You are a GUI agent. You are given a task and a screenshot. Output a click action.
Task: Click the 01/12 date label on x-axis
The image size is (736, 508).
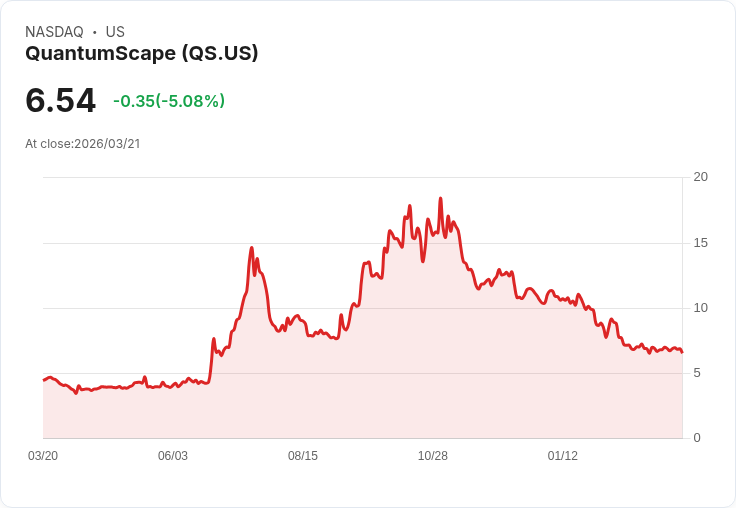[563, 456]
